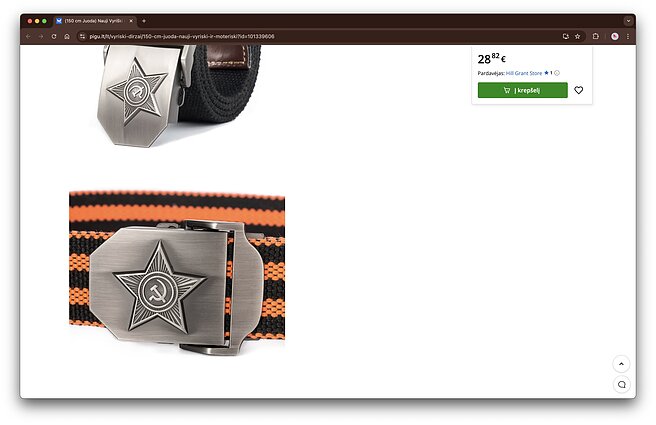
Task: Jump to page top with up arrow button
Action: click(621, 364)
